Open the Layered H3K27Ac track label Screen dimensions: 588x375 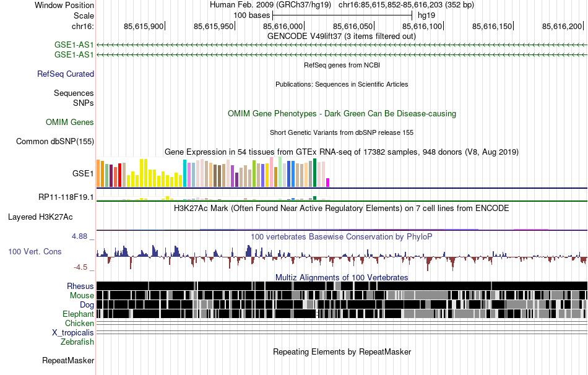click(40, 217)
